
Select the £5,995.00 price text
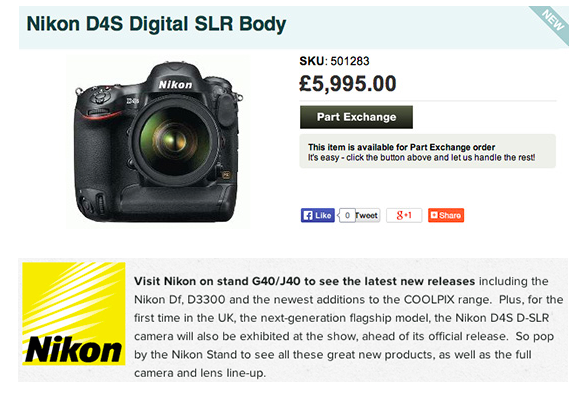pos(347,83)
